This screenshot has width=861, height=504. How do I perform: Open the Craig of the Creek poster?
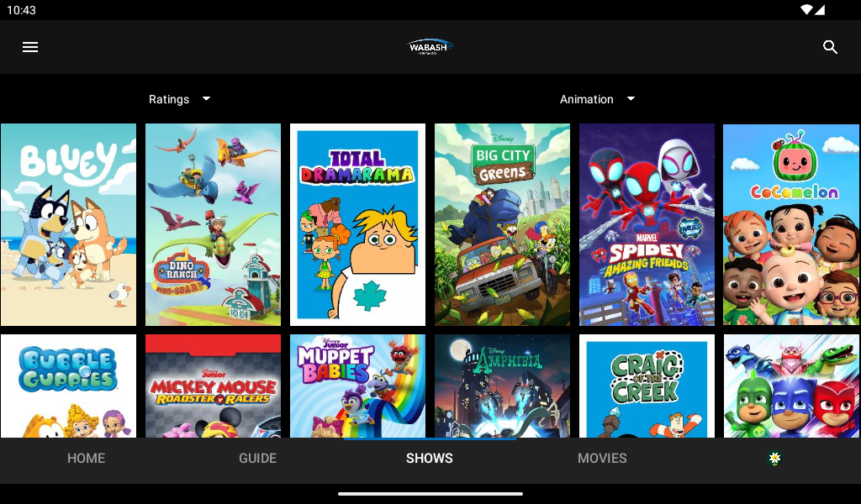click(x=647, y=386)
